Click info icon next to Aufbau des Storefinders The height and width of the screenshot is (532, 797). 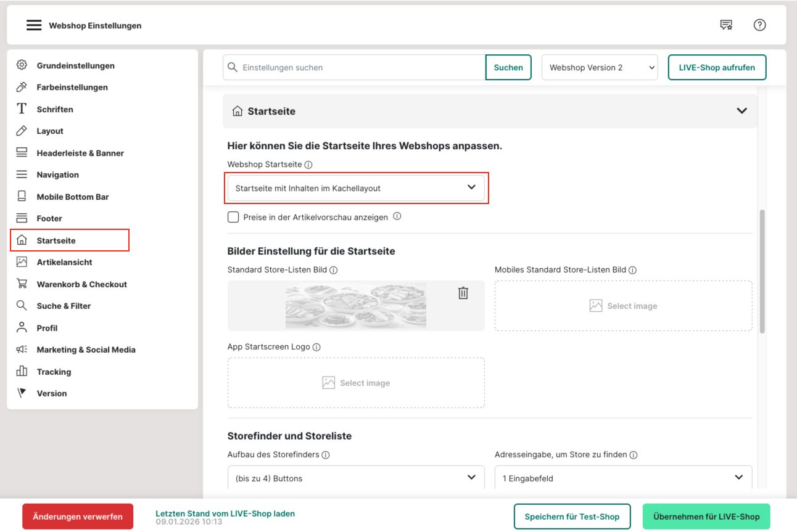point(326,455)
